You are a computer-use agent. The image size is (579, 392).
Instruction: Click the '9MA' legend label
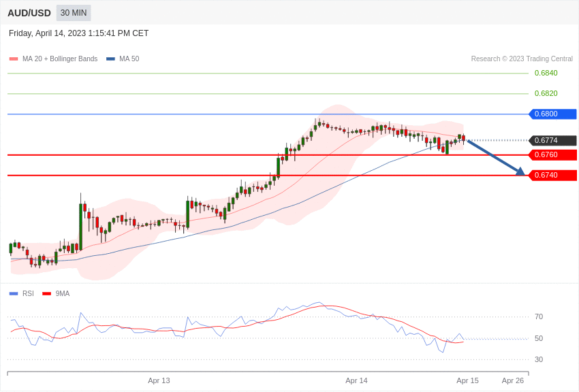coord(63,294)
